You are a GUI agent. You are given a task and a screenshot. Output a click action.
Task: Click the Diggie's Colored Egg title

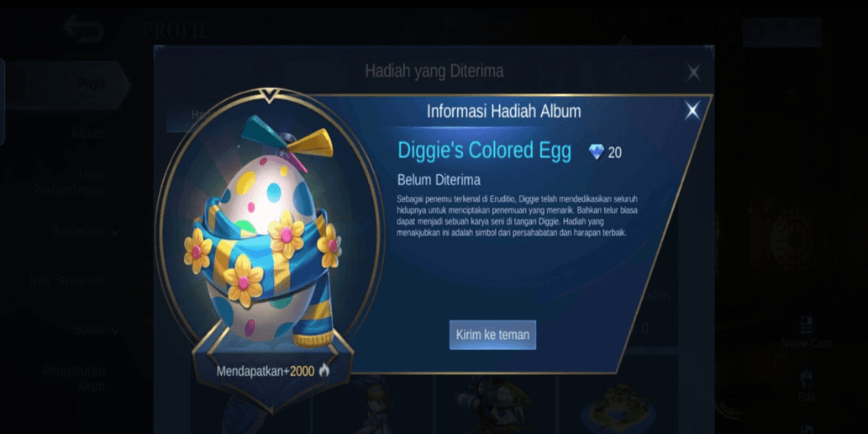(484, 151)
